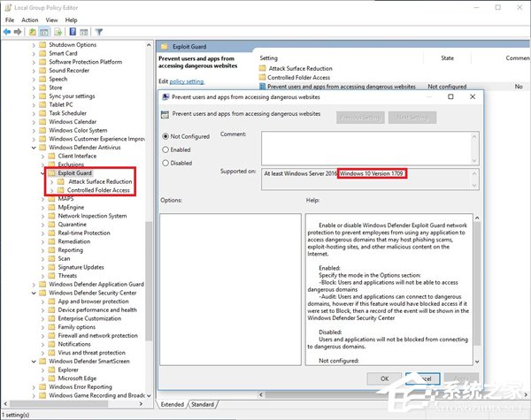The width and height of the screenshot is (531, 420).
Task: Click the folder icon beside Scan
Action: pos(51,258)
